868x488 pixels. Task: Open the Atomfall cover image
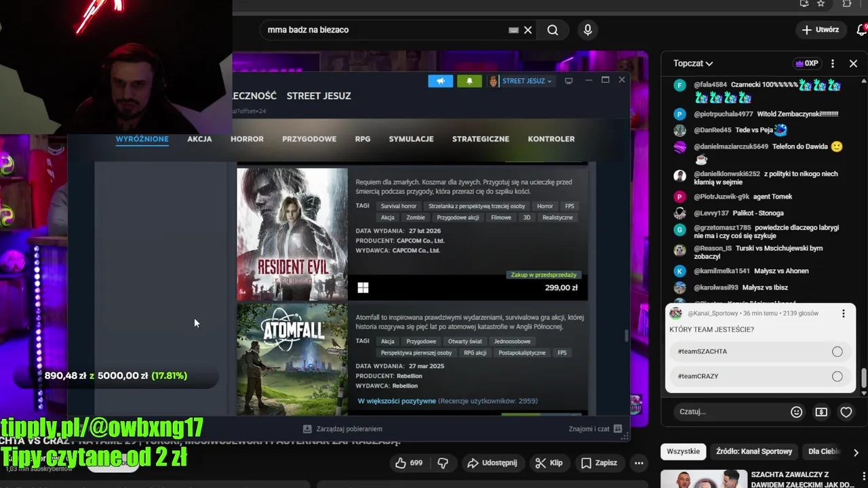tap(292, 359)
